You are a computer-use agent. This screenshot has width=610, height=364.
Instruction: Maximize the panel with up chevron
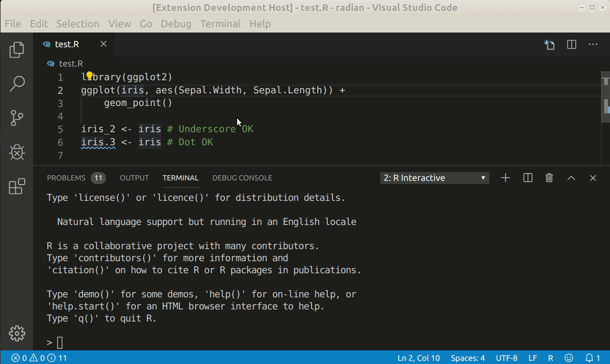(x=571, y=178)
